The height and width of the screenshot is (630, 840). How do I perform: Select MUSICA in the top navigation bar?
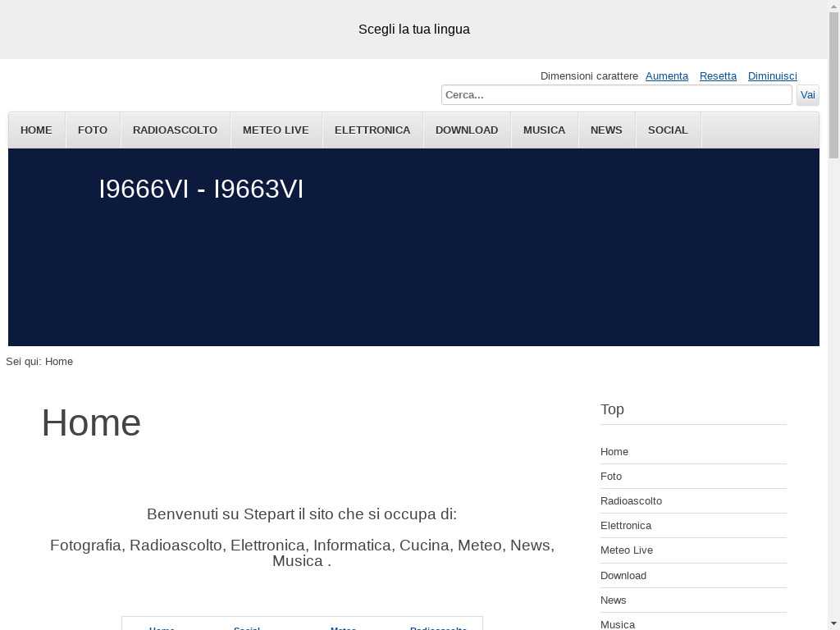tap(544, 130)
